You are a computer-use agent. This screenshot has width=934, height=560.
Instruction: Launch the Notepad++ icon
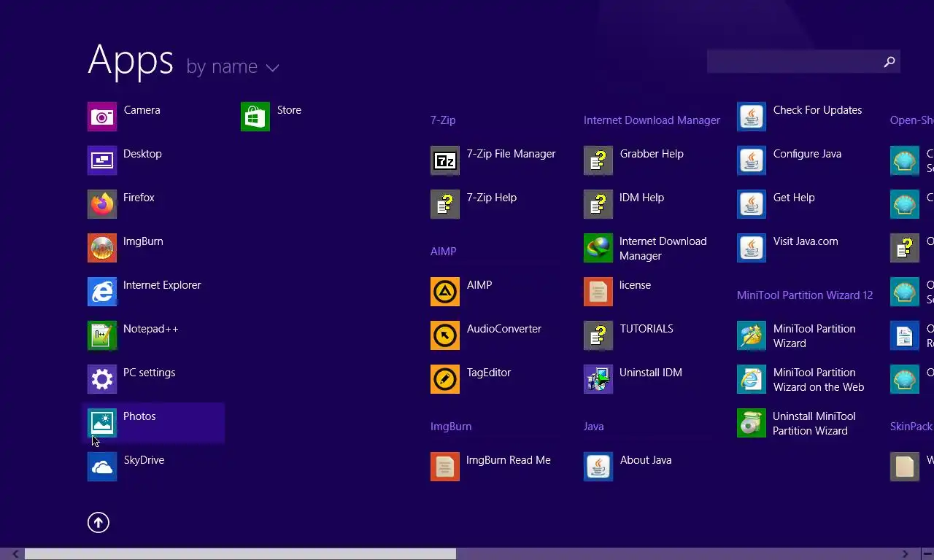pyautogui.click(x=102, y=335)
